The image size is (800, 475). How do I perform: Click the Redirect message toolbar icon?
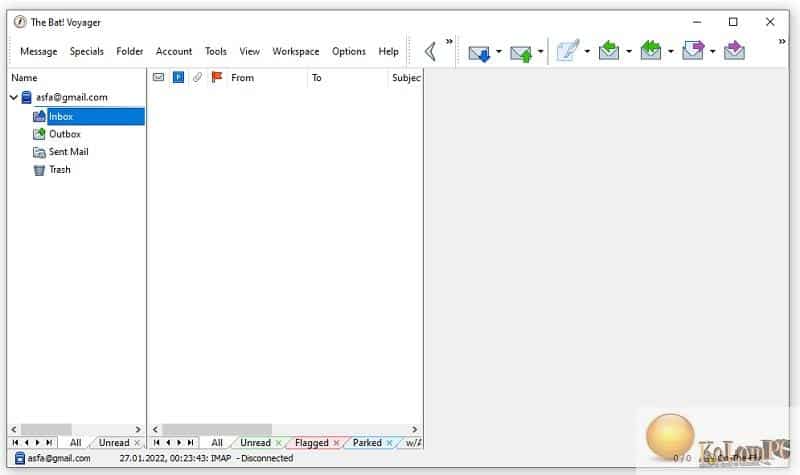pos(734,51)
